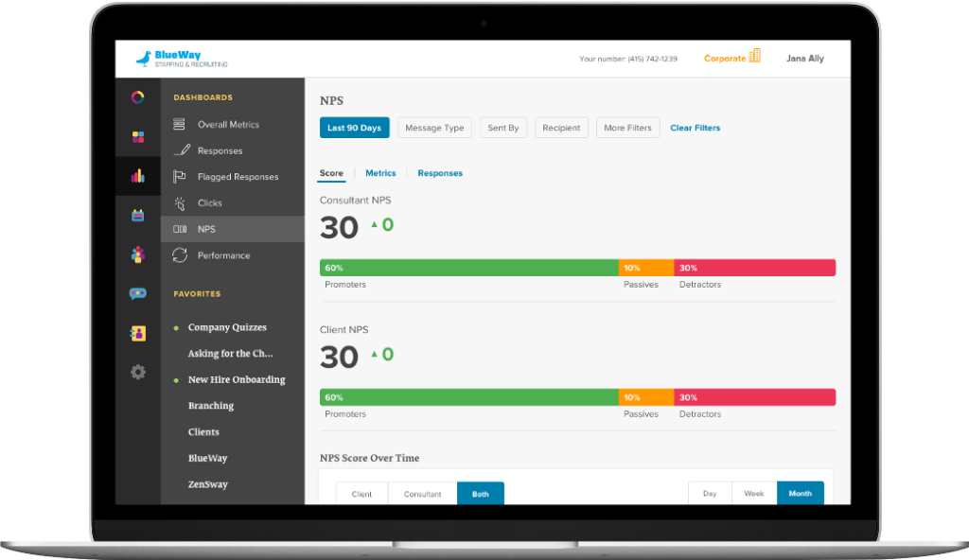Open the Message Type filter dropdown
The height and width of the screenshot is (560, 969).
(x=434, y=128)
